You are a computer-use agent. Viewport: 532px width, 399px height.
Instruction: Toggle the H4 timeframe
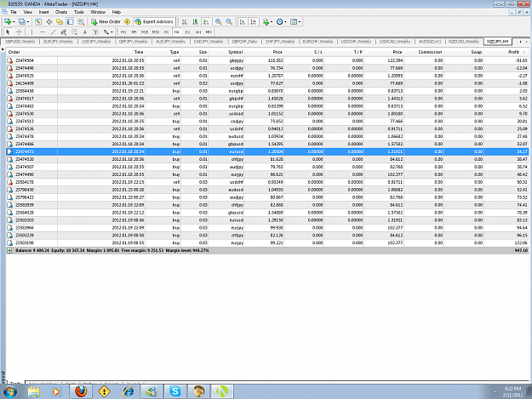[177, 31]
